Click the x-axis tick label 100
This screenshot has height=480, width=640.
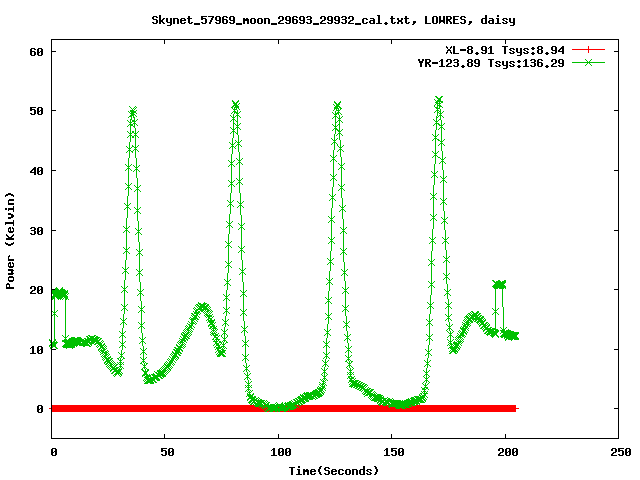(x=280, y=452)
